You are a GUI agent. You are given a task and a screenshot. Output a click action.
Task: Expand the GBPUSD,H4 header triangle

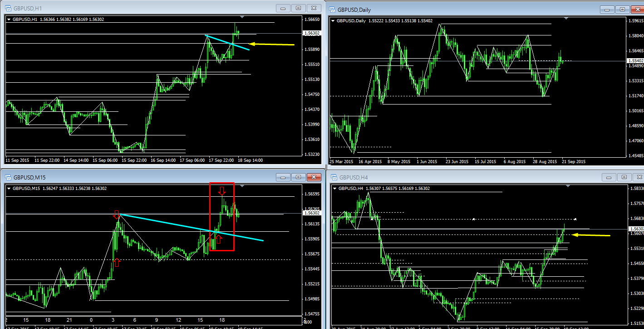(336, 188)
